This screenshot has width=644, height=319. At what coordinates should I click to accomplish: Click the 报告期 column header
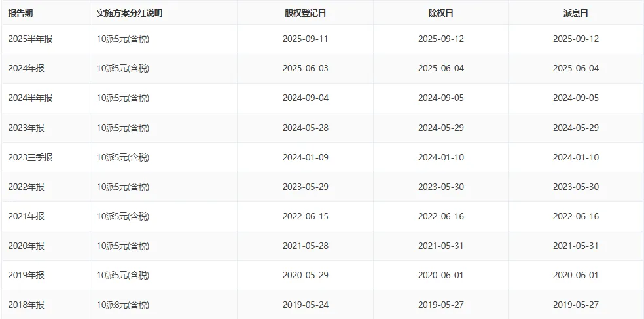pyautogui.click(x=21, y=13)
